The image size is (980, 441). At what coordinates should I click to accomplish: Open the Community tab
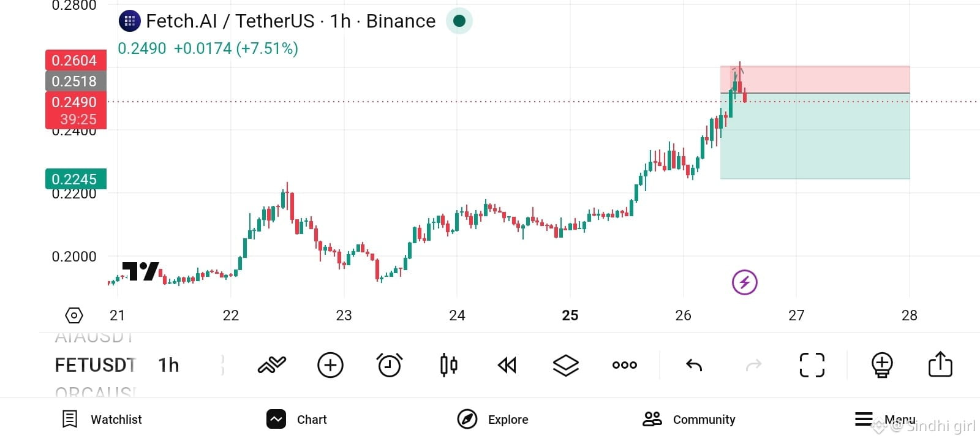point(689,420)
